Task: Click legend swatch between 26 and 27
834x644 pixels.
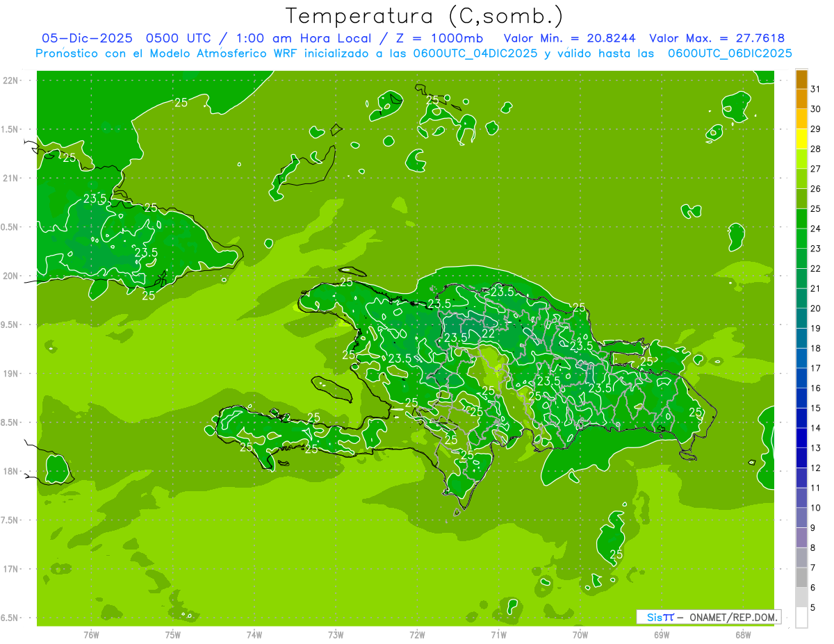Action: [801, 179]
